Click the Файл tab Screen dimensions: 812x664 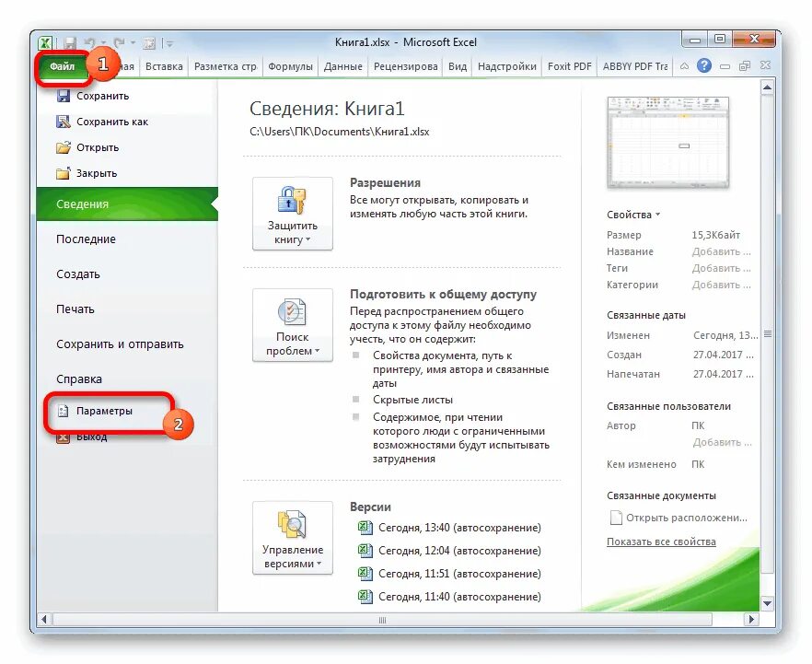[x=63, y=66]
